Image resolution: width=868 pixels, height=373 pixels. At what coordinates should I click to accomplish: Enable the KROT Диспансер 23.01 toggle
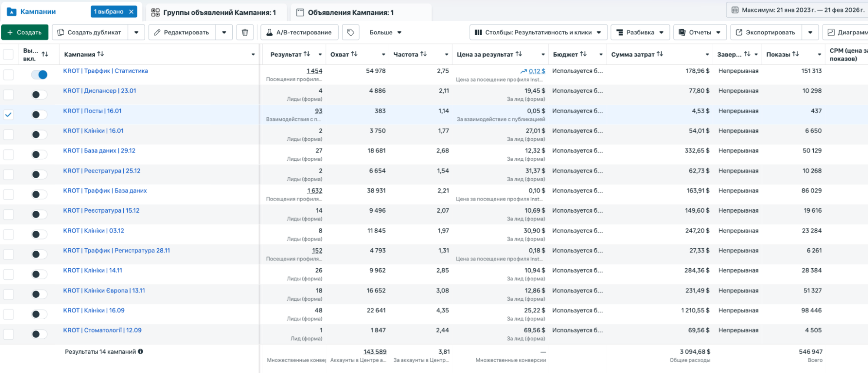[x=39, y=95]
